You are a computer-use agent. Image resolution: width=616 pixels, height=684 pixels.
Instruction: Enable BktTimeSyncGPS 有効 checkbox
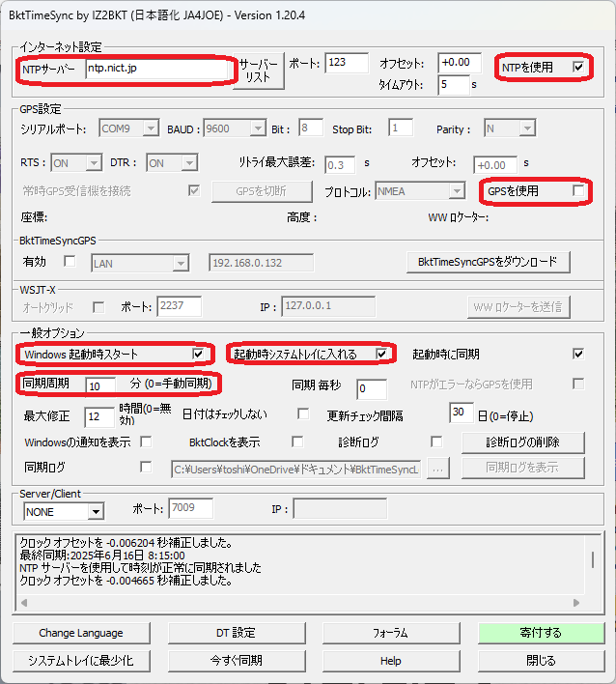coord(70,261)
